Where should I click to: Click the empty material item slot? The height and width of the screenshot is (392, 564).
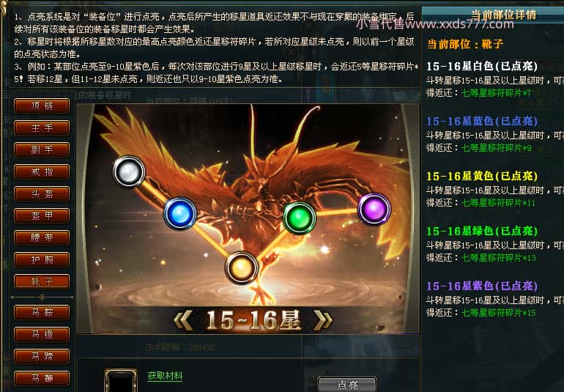click(121, 381)
